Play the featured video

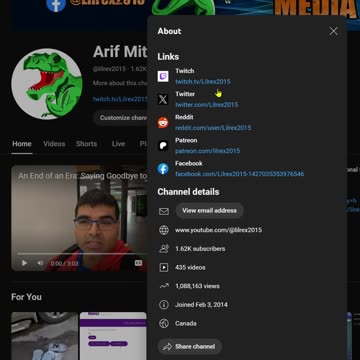click(x=24, y=263)
